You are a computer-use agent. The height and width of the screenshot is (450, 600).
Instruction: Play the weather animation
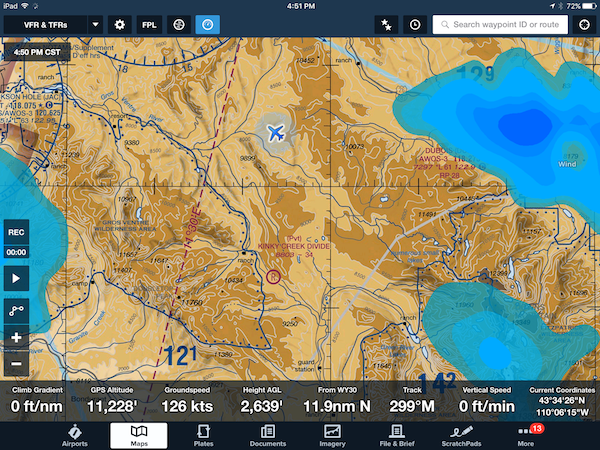tap(16, 279)
